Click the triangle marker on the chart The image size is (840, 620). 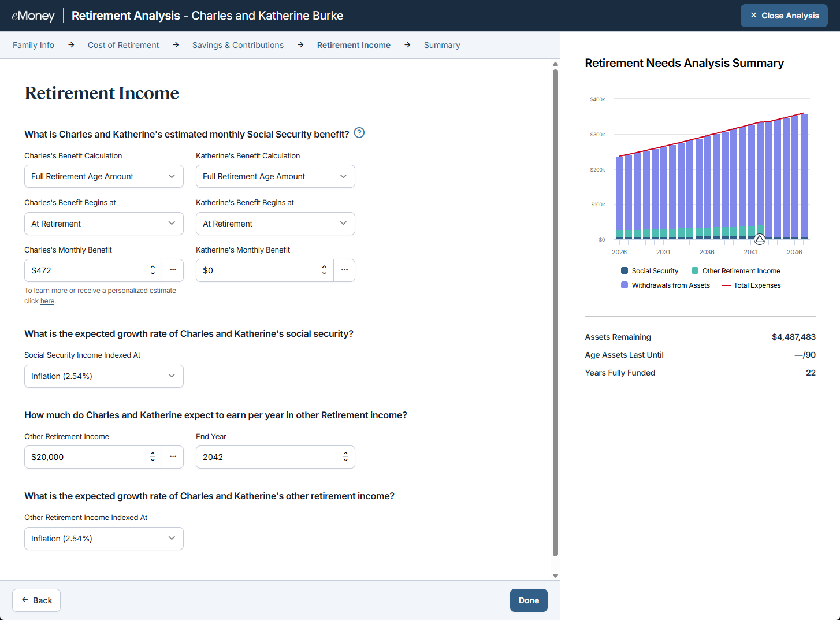pyautogui.click(x=760, y=239)
